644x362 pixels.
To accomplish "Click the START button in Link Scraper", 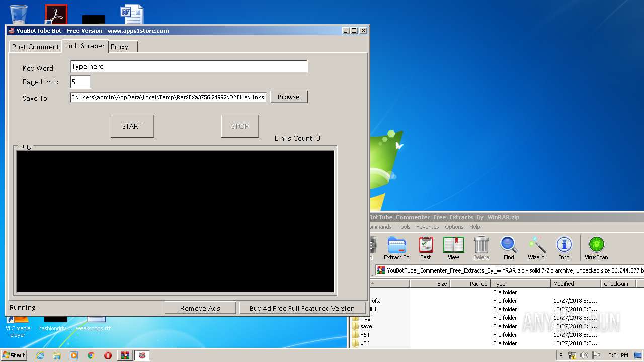I will pos(132,126).
